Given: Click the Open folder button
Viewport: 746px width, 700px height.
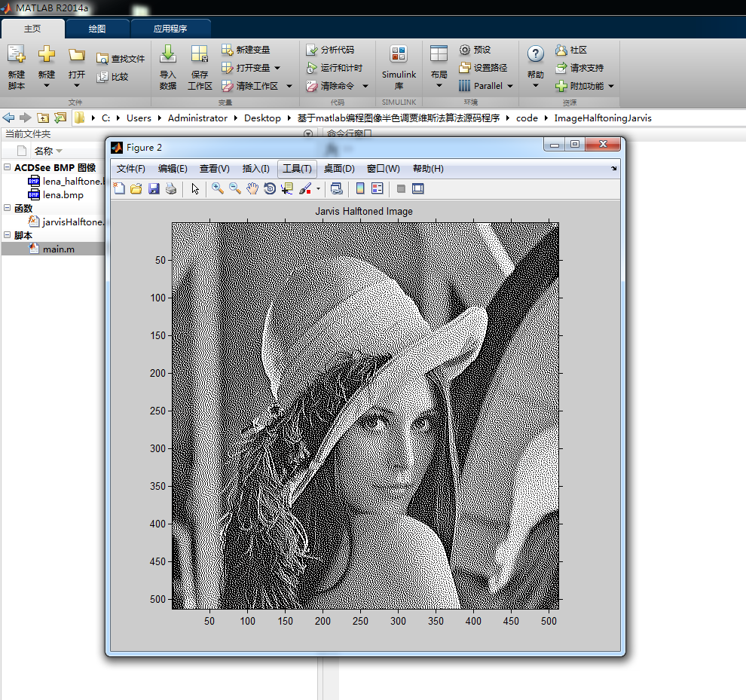Looking at the screenshot, I should coord(77,66).
